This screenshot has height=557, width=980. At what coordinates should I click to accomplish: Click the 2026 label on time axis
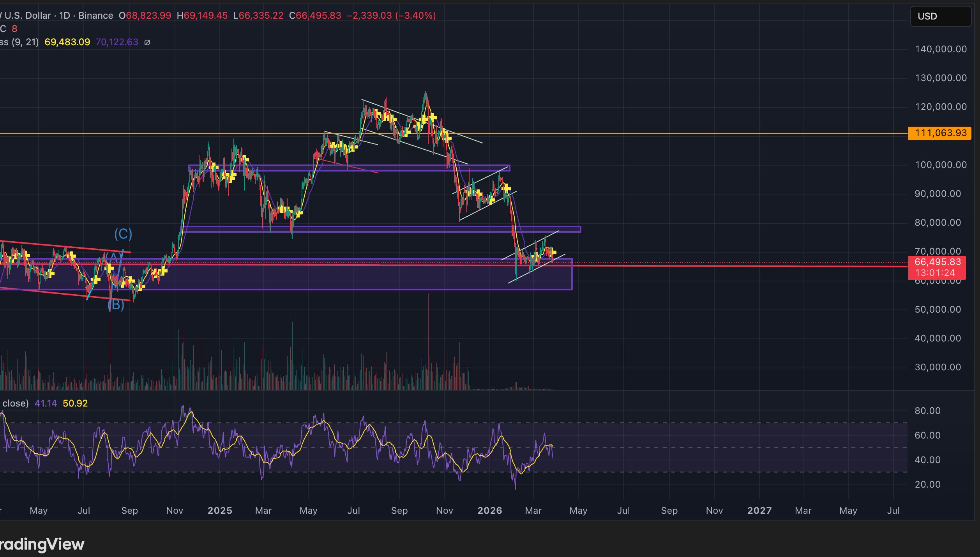point(489,511)
